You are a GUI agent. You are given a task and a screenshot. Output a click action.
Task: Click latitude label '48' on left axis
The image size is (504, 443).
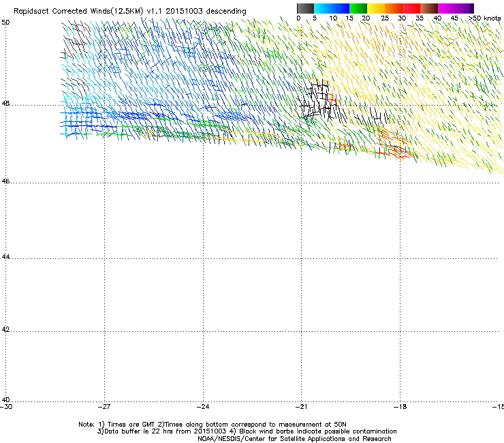(5, 104)
